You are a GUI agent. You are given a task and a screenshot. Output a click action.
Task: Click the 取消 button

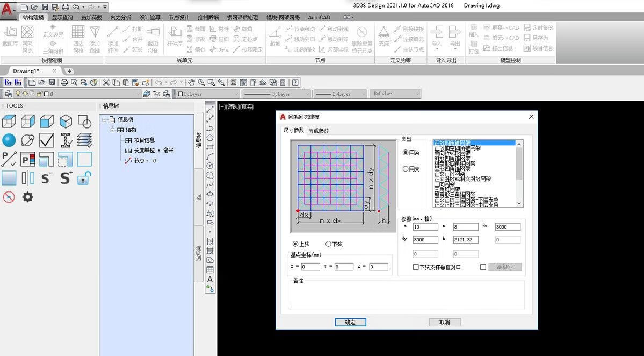(x=444, y=322)
